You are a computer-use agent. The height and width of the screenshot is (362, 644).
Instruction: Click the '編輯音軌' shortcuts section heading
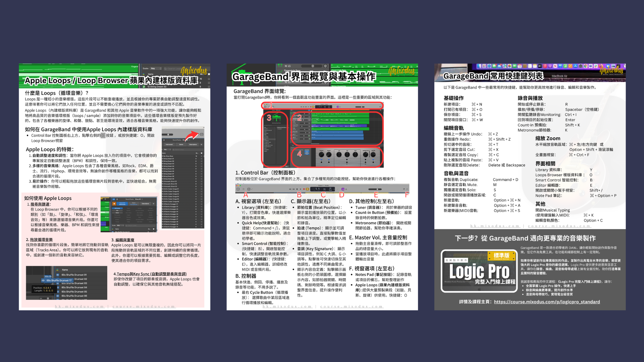453,128
